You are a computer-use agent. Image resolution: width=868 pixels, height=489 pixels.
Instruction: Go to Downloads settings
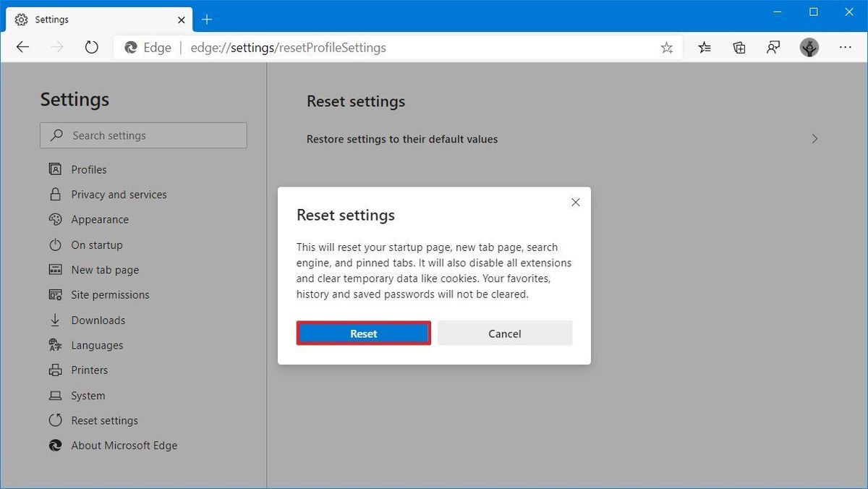click(x=98, y=320)
